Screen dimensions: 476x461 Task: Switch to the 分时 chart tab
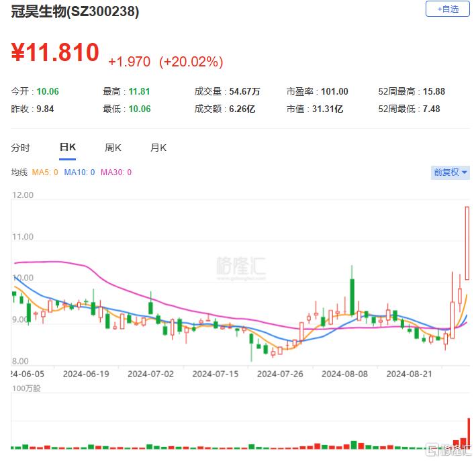click(x=21, y=148)
